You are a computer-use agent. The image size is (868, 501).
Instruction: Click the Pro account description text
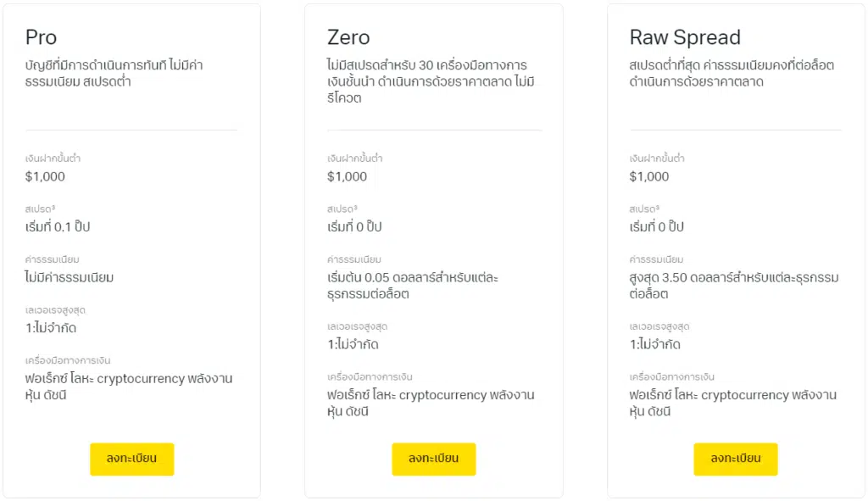(114, 73)
